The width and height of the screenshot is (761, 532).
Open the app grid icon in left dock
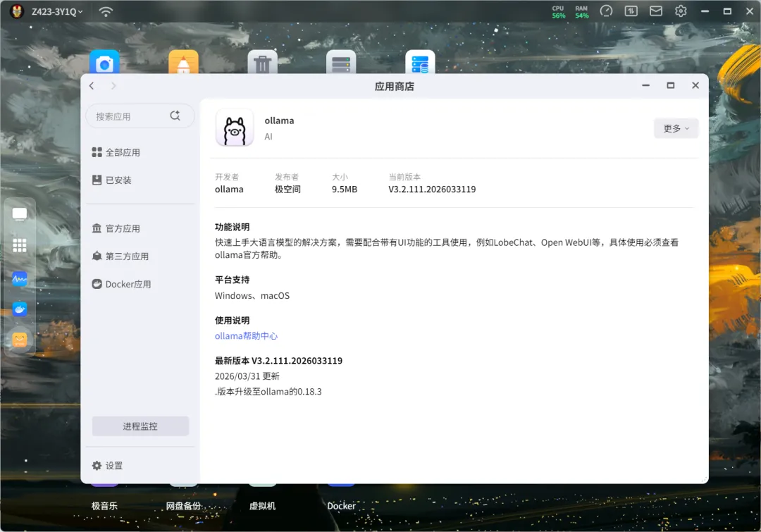[20, 246]
